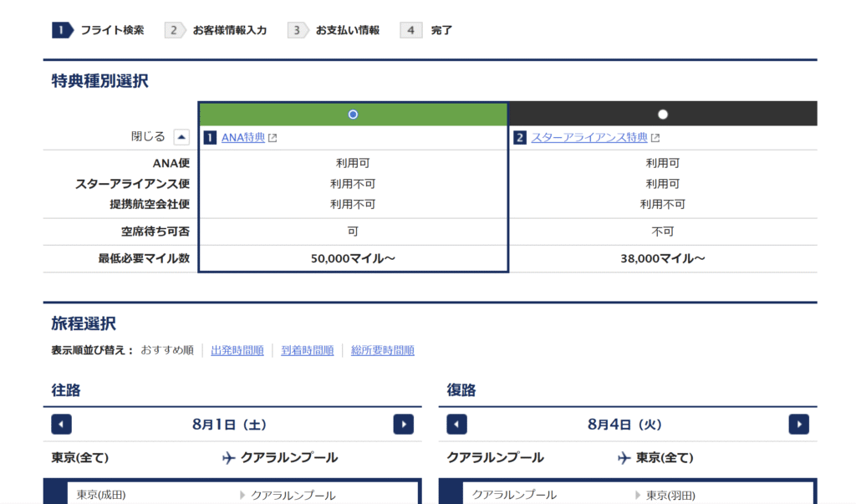Screen dimensions: 856x504
Task: Sort itineraries by 到着時間順
Action: click(308, 350)
